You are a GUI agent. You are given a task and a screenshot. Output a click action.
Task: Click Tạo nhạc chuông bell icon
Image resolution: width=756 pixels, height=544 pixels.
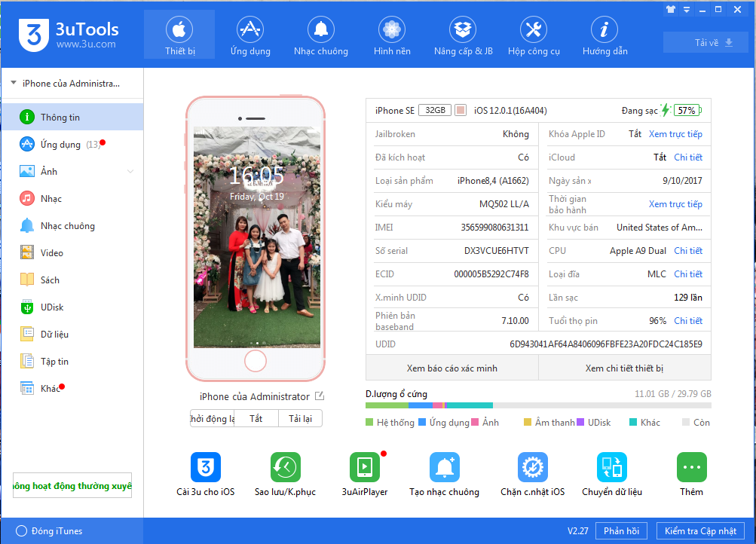pyautogui.click(x=444, y=467)
